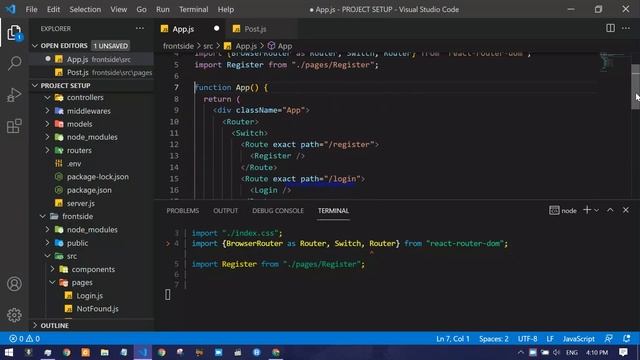Close the terminal panel
Image resolution: width=640 pixels, height=360 pixels.
click(626, 210)
